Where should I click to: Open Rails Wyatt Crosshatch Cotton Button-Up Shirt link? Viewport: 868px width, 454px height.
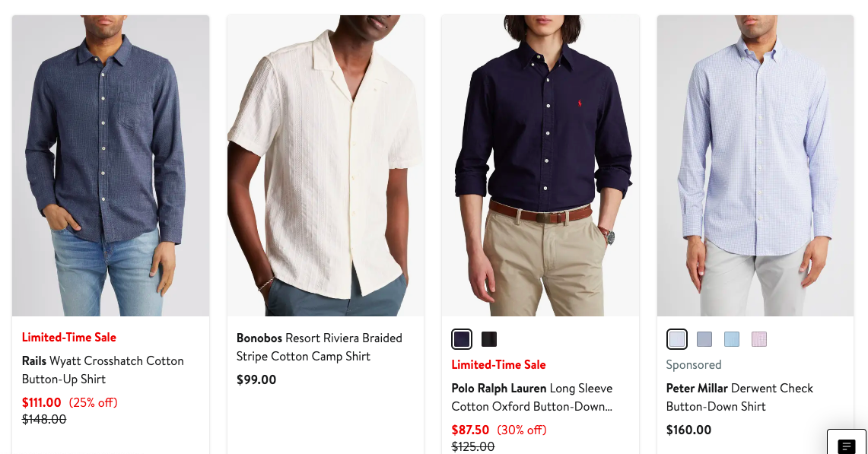coord(103,370)
